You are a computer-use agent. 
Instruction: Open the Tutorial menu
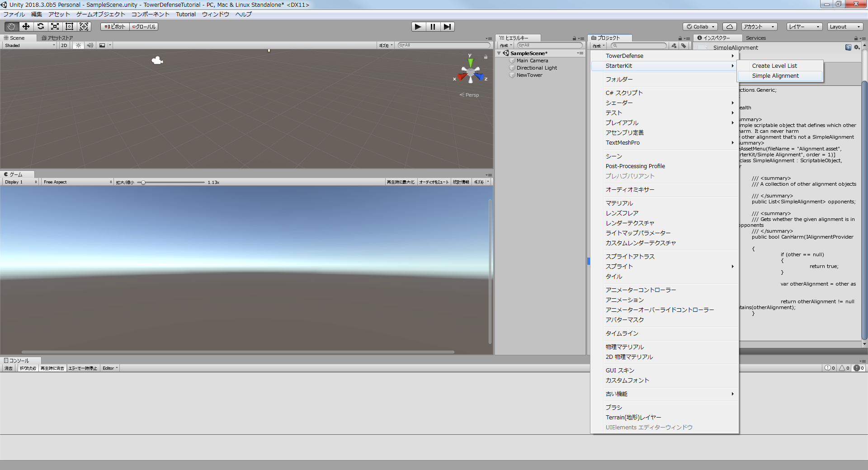tap(186, 14)
